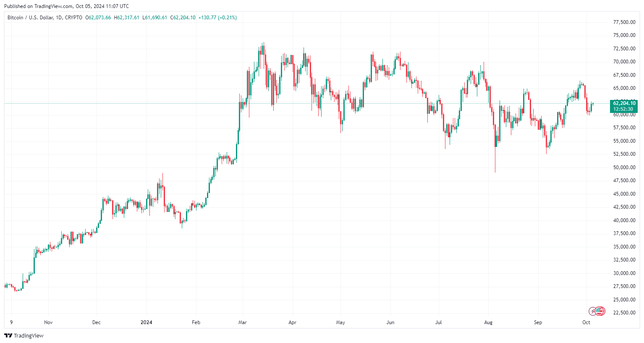This screenshot has width=644, height=343.
Task: Click the Oct label on the time axis
Action: pos(586,322)
